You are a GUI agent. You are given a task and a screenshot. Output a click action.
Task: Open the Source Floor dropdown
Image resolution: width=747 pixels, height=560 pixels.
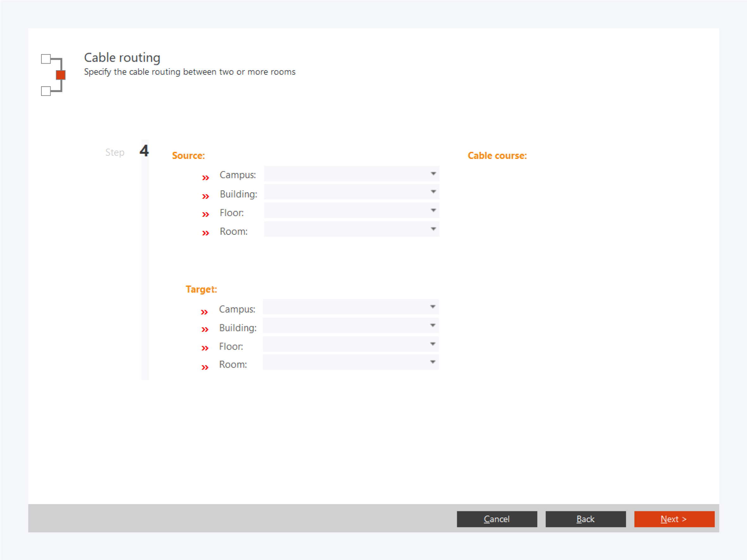pos(352,211)
